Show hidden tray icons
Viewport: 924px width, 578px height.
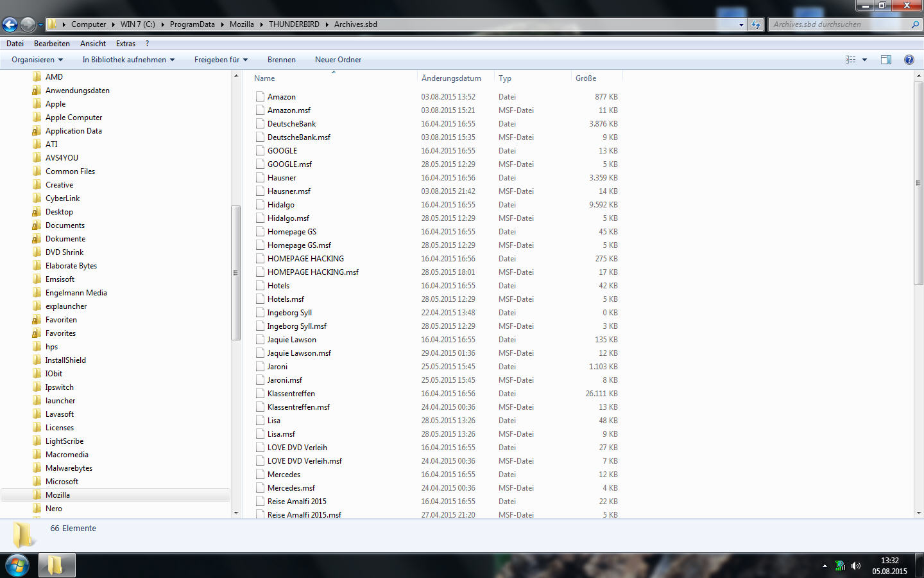825,566
